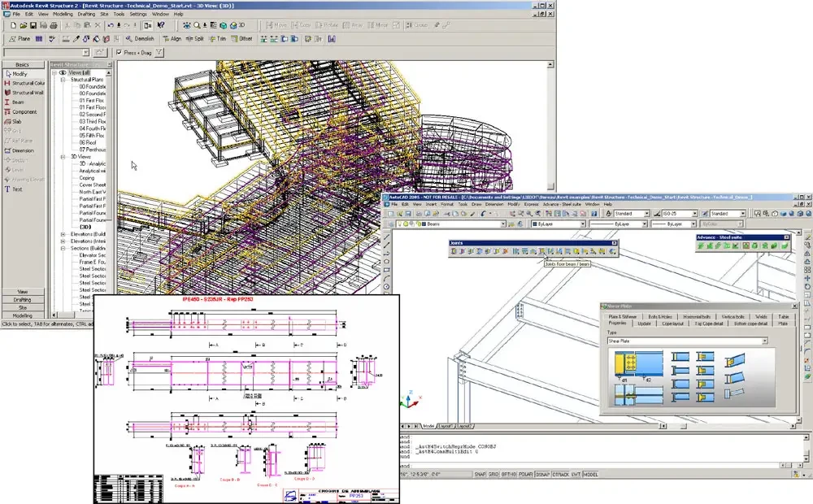Screen dimensions: 813x504
Task: Click the Open folder icon in Revit toolbar
Action: pos(24,25)
